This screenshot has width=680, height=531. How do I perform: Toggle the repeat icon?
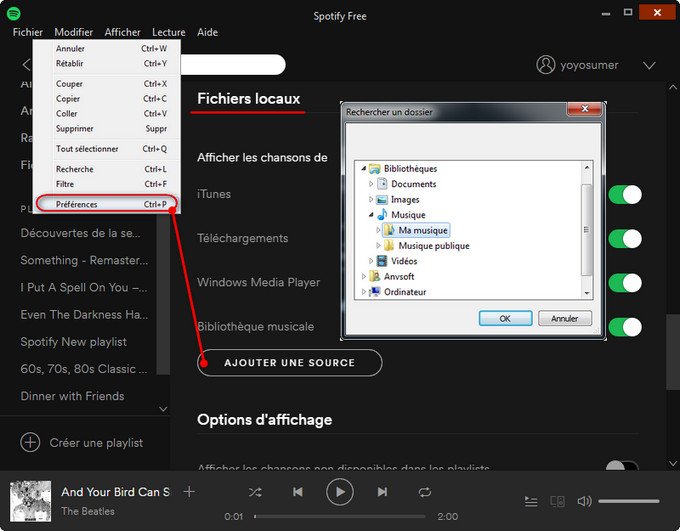pyautogui.click(x=425, y=492)
